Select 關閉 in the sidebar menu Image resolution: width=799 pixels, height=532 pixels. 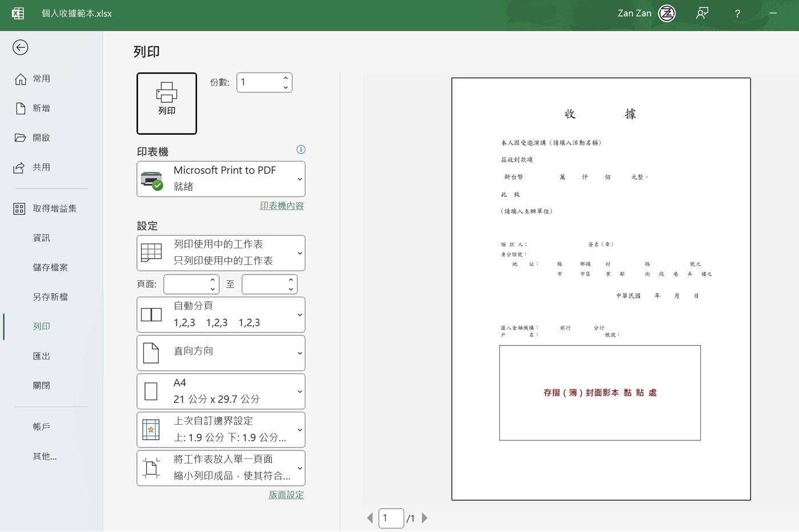pyautogui.click(x=42, y=386)
